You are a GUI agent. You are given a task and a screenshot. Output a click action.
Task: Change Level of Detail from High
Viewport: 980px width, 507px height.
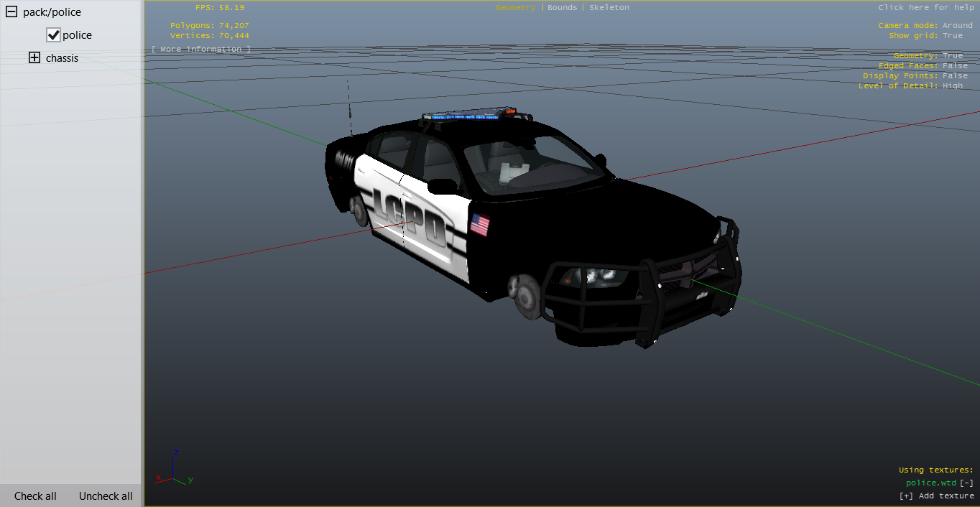click(953, 86)
